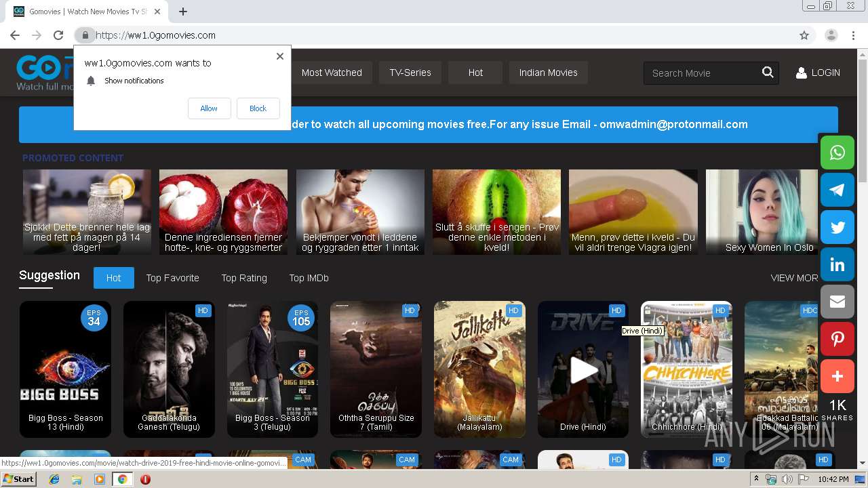Viewport: 868px width, 488px height.
Task: Click the address bar URL
Action: coord(155,35)
